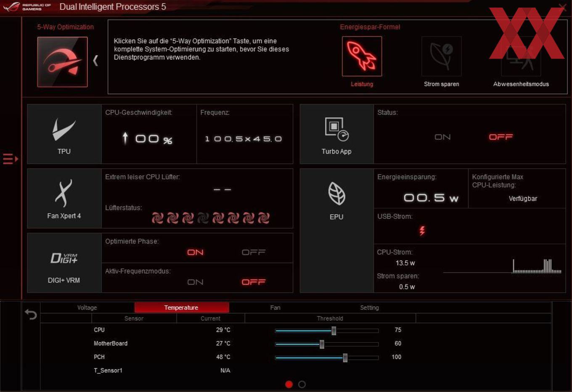Viewport: 572px width, 392px height.
Task: Click the Sensor column header
Action: coord(134,318)
